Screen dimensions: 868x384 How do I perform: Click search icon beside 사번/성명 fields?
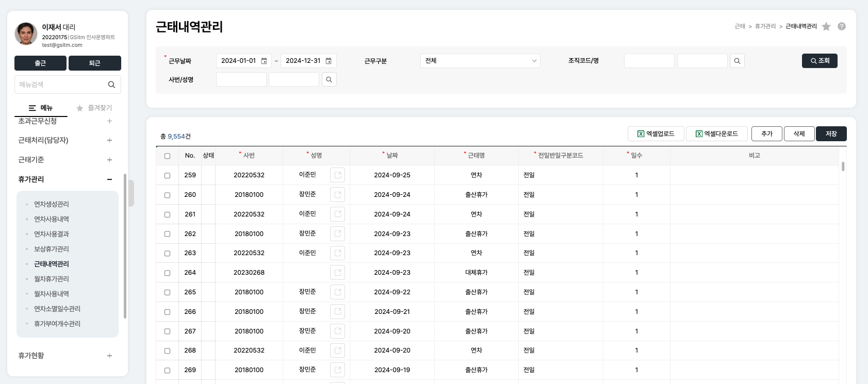[x=329, y=79]
